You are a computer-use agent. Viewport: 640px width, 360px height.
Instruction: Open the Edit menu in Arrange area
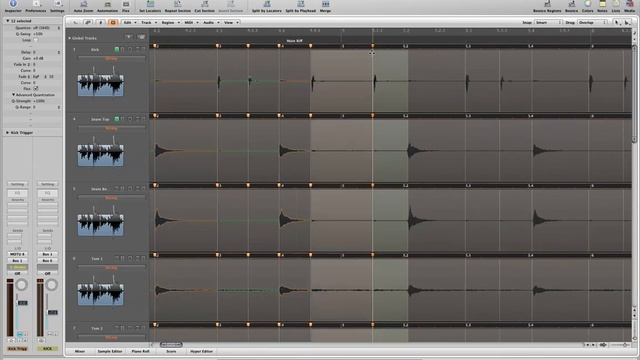click(x=129, y=22)
